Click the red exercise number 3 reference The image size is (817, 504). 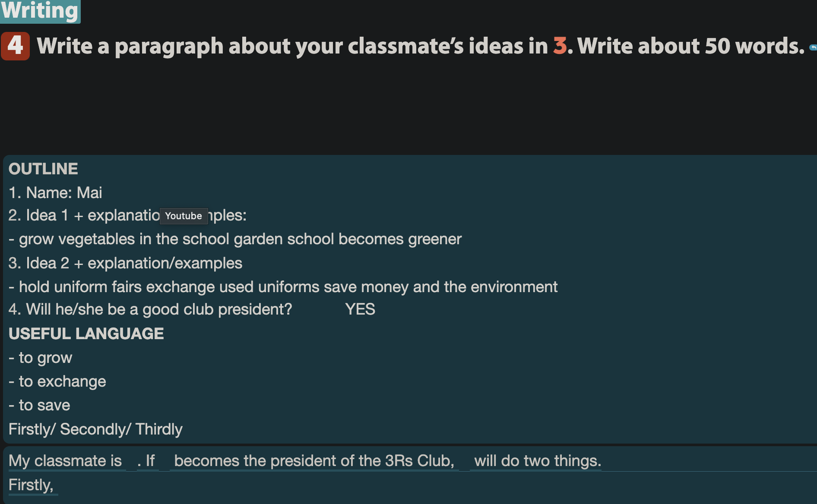[x=560, y=46]
